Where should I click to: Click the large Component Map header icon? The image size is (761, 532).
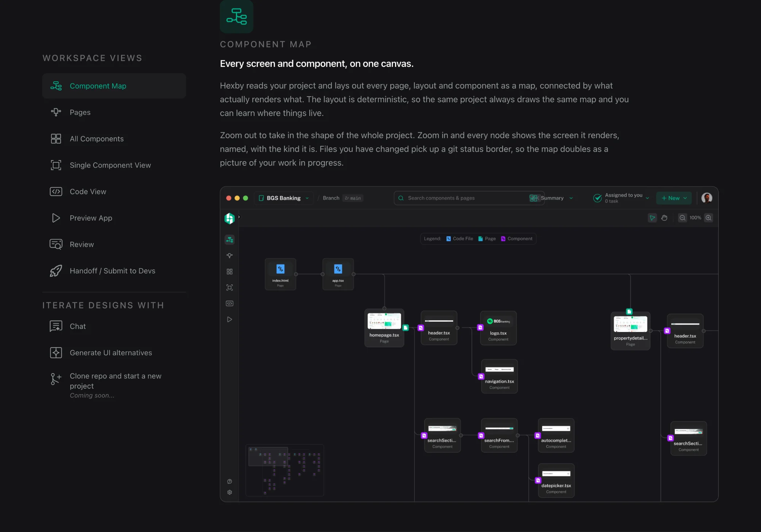click(237, 16)
